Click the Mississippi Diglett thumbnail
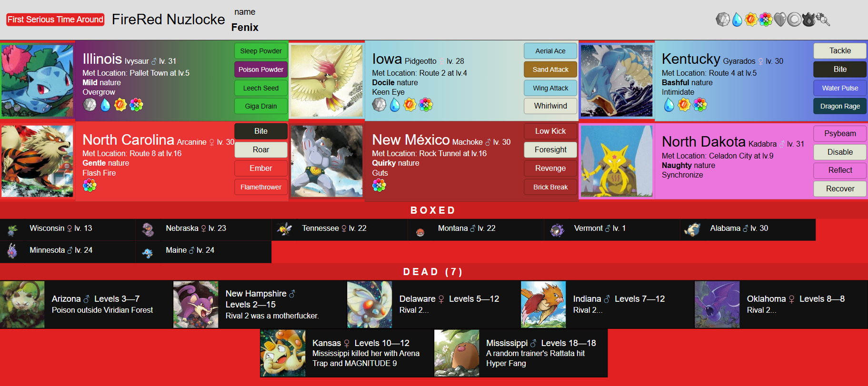Screen dimensions: 868x386 click(457, 353)
